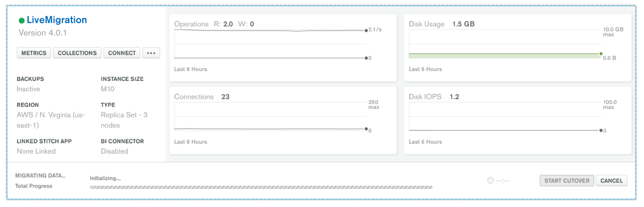The width and height of the screenshot is (644, 207).
Task: Open the LiveMigration cluster link
Action: coord(57,20)
